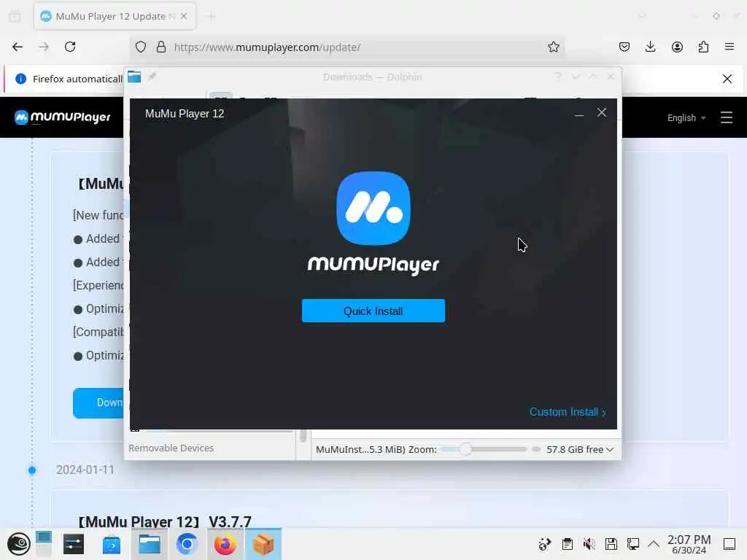Open the Firefox downloads panel
The height and width of the screenshot is (560, 747).
click(650, 47)
